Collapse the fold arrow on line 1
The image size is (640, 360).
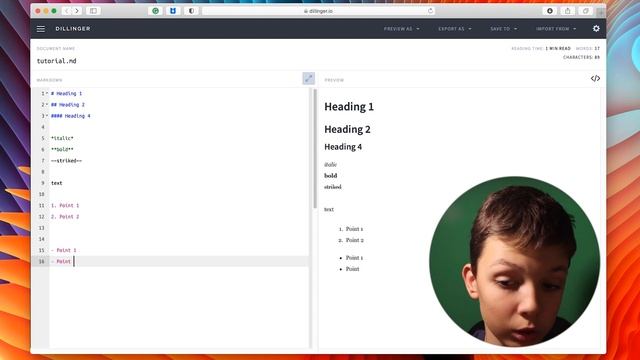coord(47,93)
